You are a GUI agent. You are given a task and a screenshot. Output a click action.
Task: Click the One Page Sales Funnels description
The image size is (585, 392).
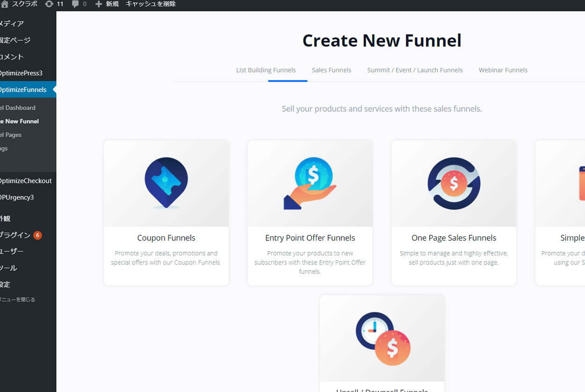(454, 258)
